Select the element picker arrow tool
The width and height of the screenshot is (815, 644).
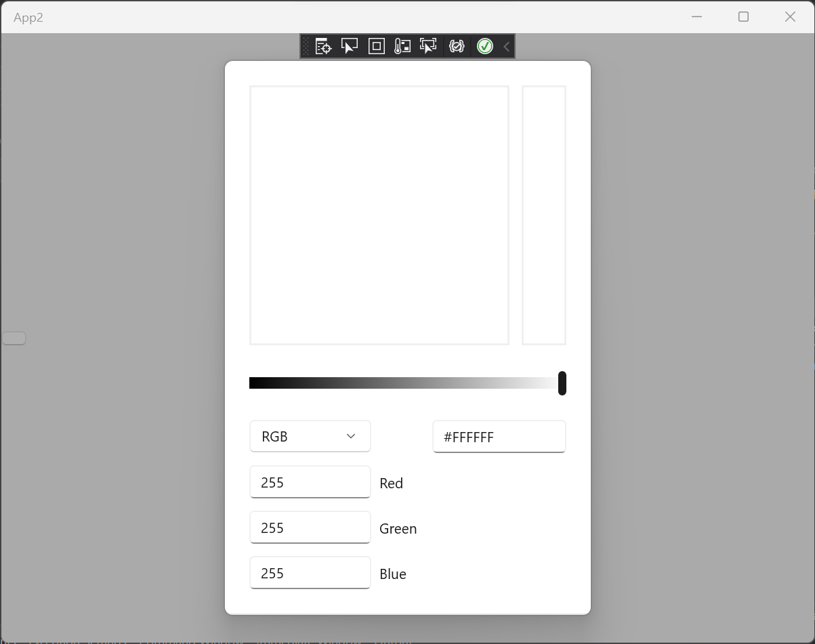click(x=350, y=46)
